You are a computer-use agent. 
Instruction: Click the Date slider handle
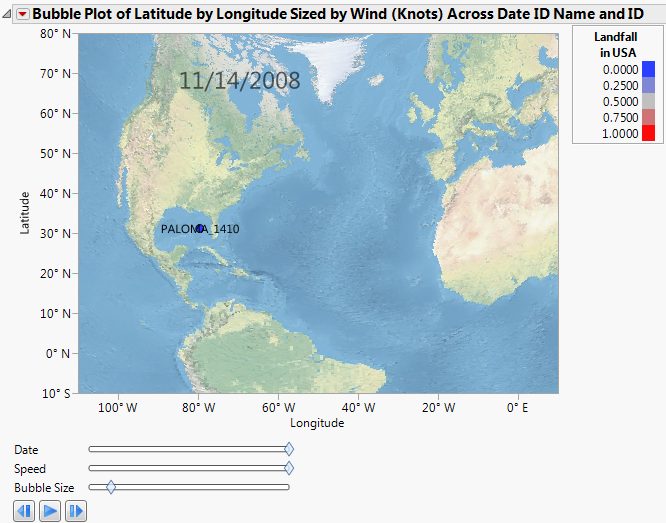289,449
